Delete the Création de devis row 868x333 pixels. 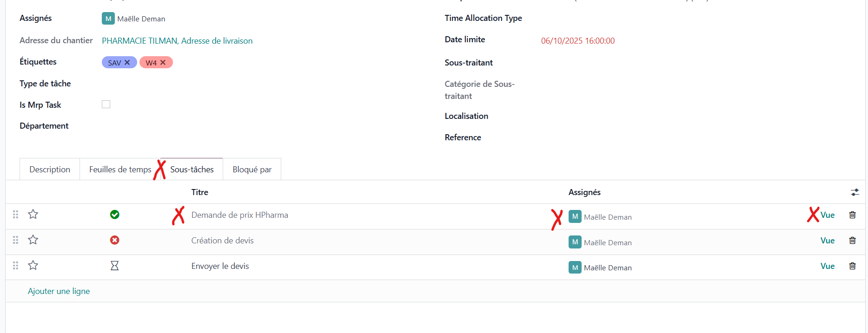pos(852,240)
